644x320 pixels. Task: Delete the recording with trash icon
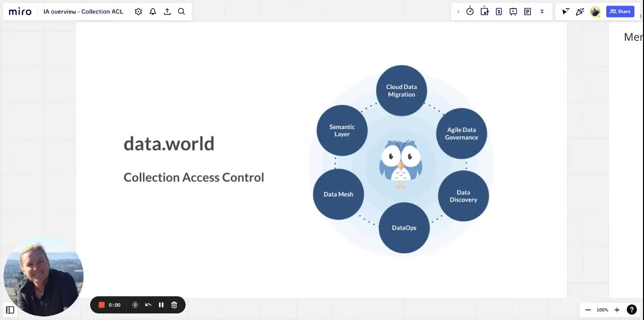174,305
